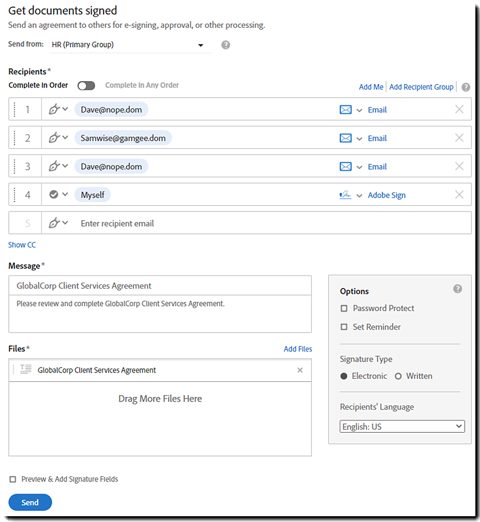Click the Show CC link
480x522 pixels.
coord(22,245)
